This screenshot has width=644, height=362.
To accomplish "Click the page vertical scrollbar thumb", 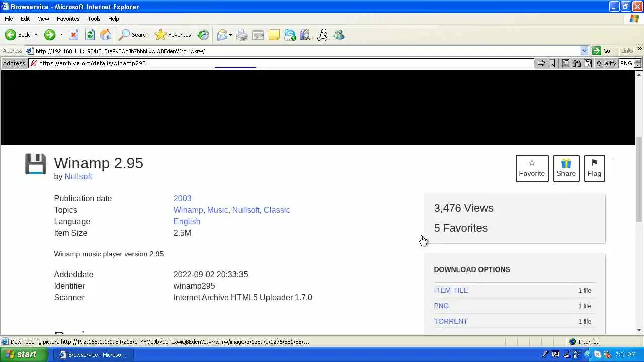I will pyautogui.click(x=639, y=179).
